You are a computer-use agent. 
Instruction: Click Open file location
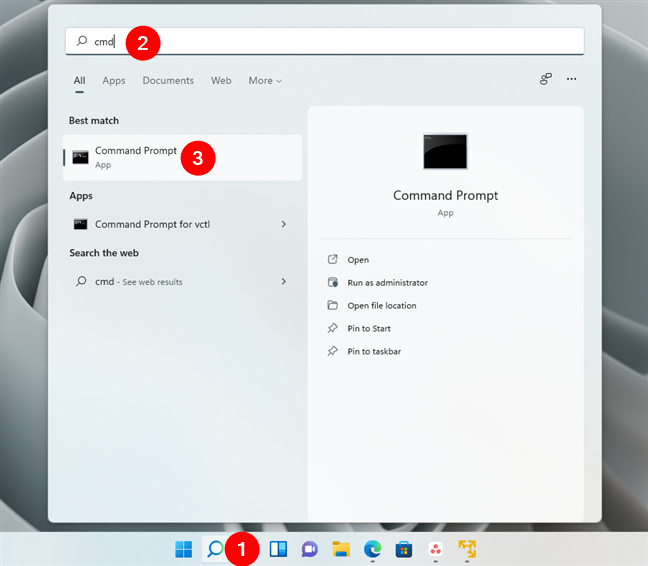(x=381, y=306)
